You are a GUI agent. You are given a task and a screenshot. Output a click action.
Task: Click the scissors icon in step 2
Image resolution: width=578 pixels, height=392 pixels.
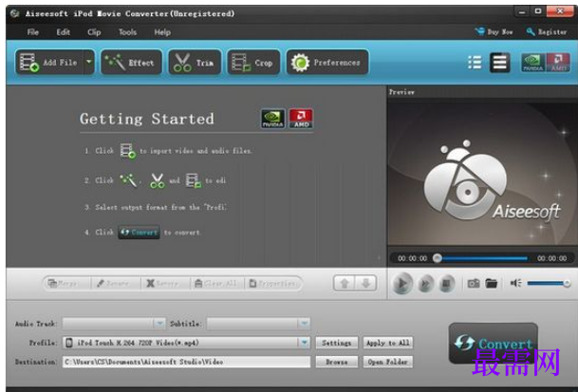(x=157, y=180)
